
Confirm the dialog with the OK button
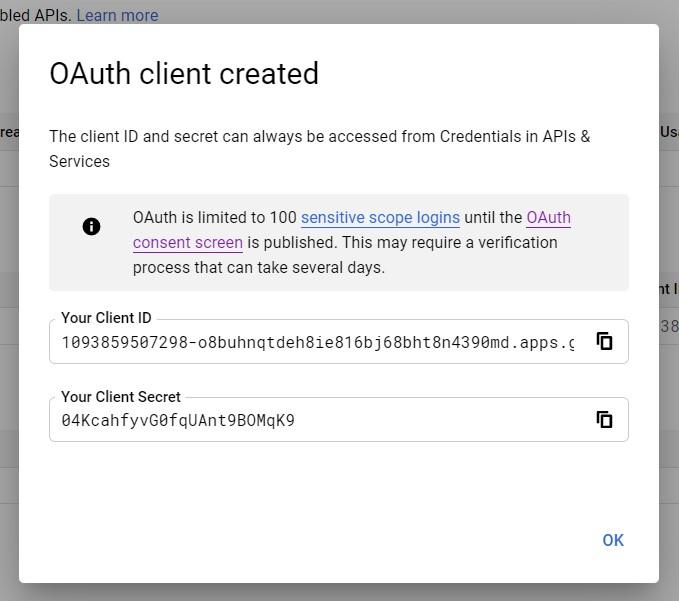(x=613, y=540)
